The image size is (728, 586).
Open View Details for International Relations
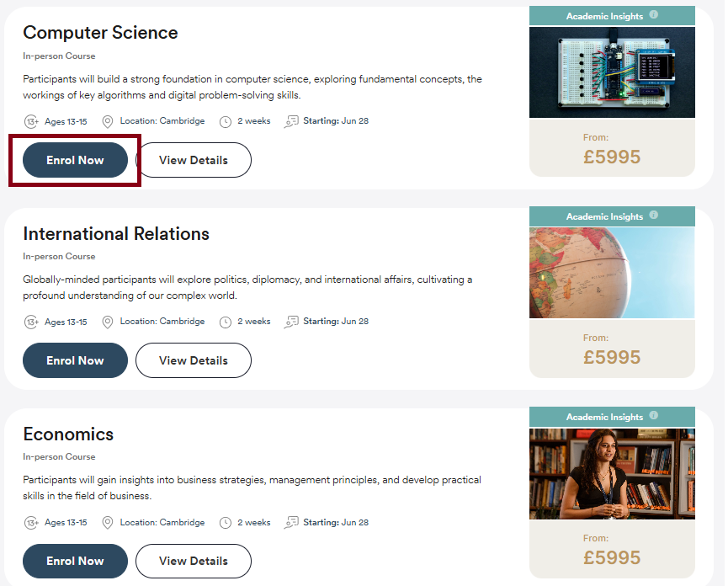pos(194,360)
